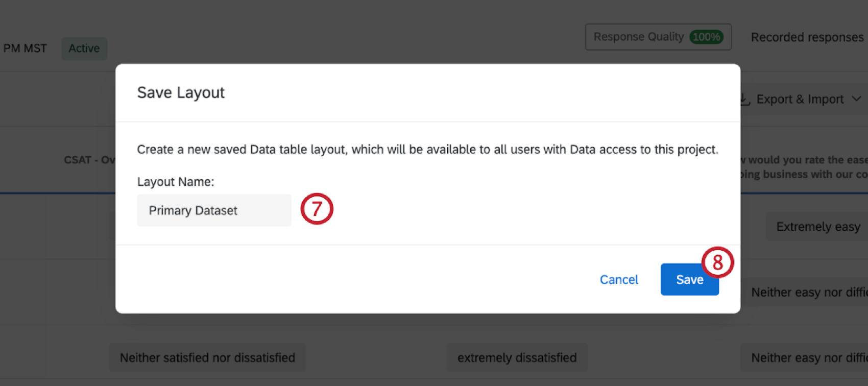The width and height of the screenshot is (868, 386).
Task: Select the Neither satisfied nor dissatisfied cell
Action: [207, 357]
